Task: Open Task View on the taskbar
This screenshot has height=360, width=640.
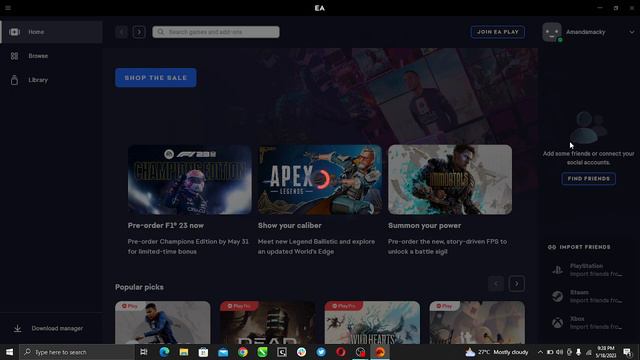Action: pyautogui.click(x=144, y=352)
